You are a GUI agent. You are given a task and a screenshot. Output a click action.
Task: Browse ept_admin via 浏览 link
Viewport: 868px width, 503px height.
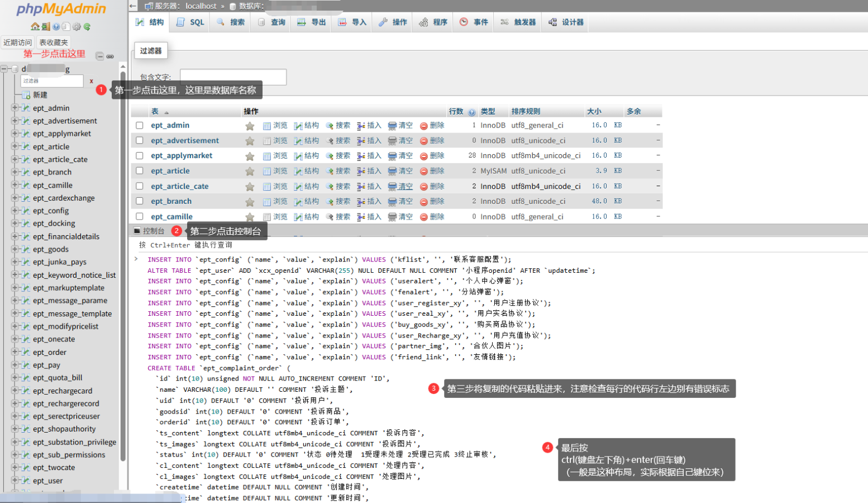tap(275, 126)
